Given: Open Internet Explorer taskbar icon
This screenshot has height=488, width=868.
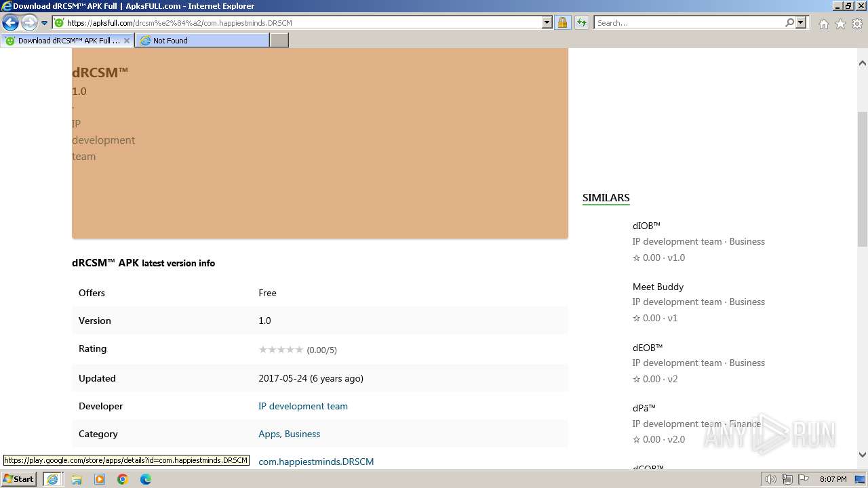Looking at the screenshot, I should pos(52,479).
